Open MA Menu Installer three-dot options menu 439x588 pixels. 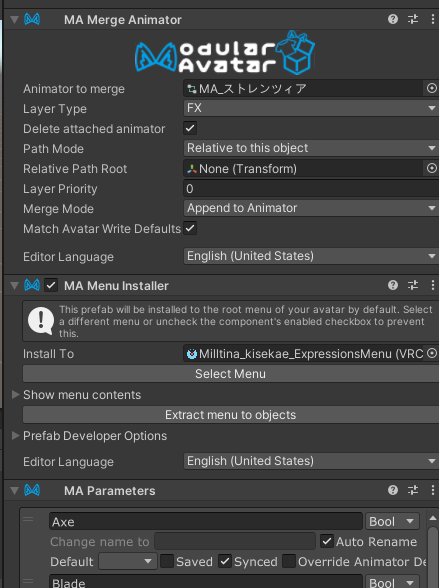[x=433, y=285]
